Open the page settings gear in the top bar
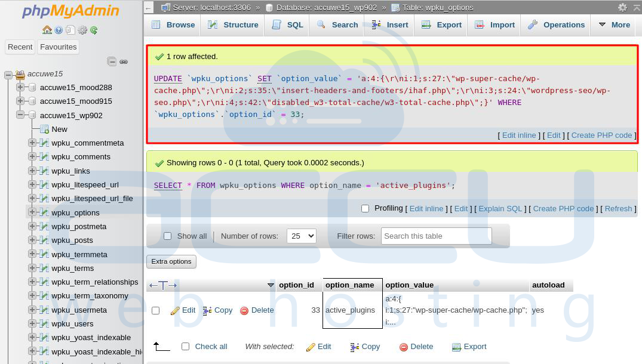Image resolution: width=642 pixels, height=364 pixels. [x=622, y=7]
